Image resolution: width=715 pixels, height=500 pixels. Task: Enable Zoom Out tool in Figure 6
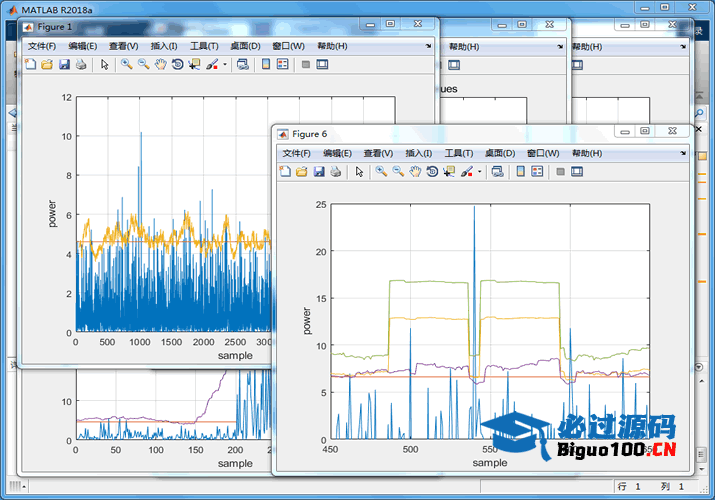coord(398,171)
